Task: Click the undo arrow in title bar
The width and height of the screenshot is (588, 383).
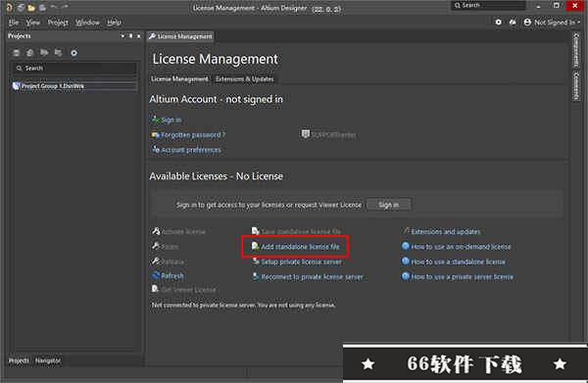Action: pos(54,7)
